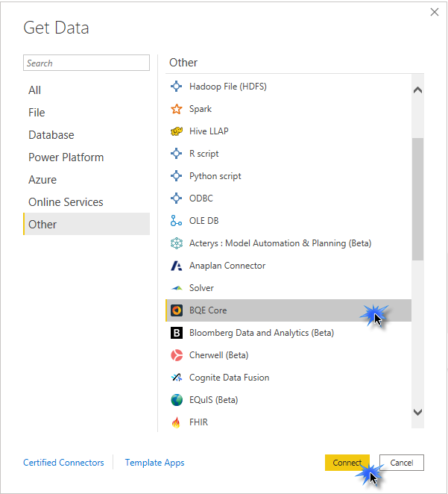448x494 pixels.
Task: Select the Online Services category
Action: (x=86, y=202)
